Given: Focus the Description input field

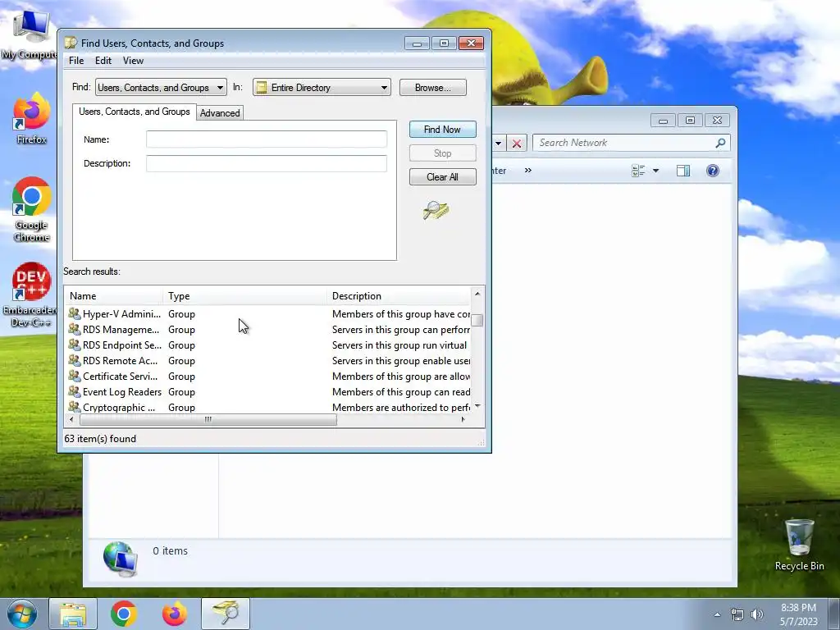Looking at the screenshot, I should click(x=267, y=163).
